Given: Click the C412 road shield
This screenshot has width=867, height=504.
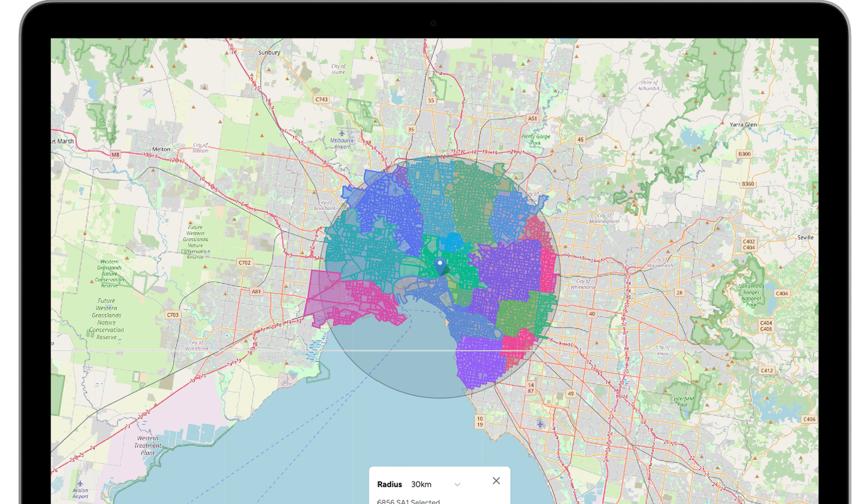Looking at the screenshot, I should tap(767, 370).
